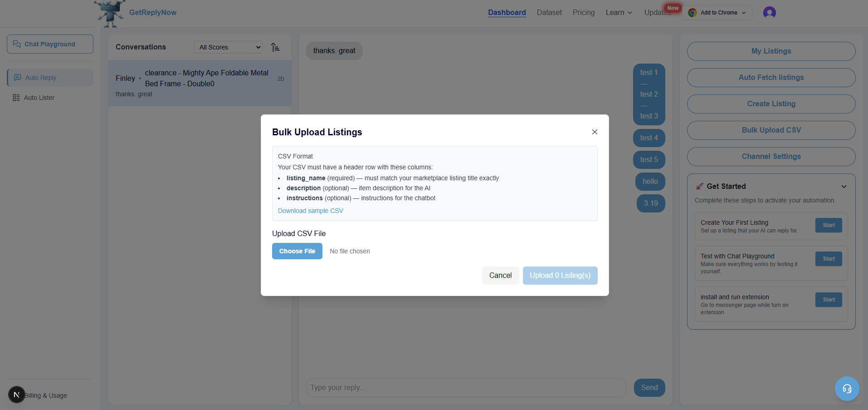Open the Pricing page

(x=583, y=12)
